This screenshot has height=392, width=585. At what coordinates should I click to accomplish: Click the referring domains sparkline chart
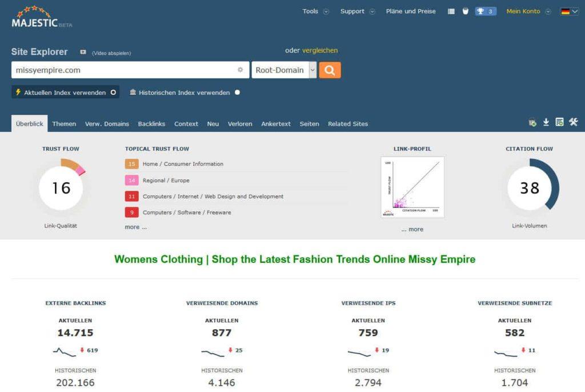tap(213, 353)
